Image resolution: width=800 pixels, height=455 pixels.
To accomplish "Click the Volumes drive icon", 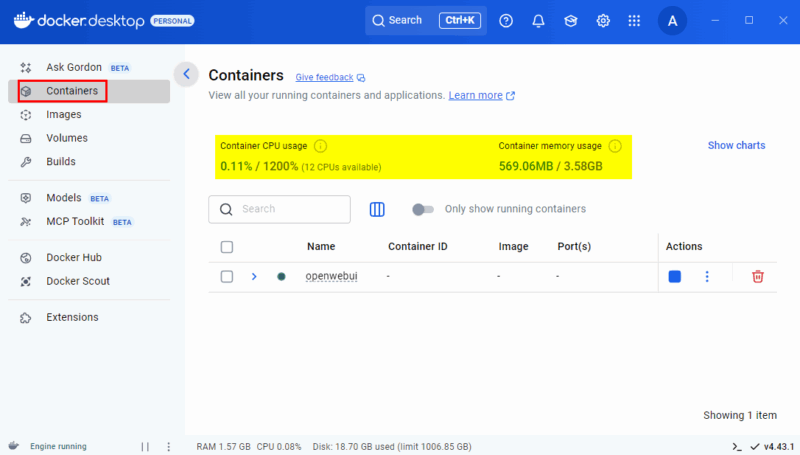I will [x=26, y=138].
